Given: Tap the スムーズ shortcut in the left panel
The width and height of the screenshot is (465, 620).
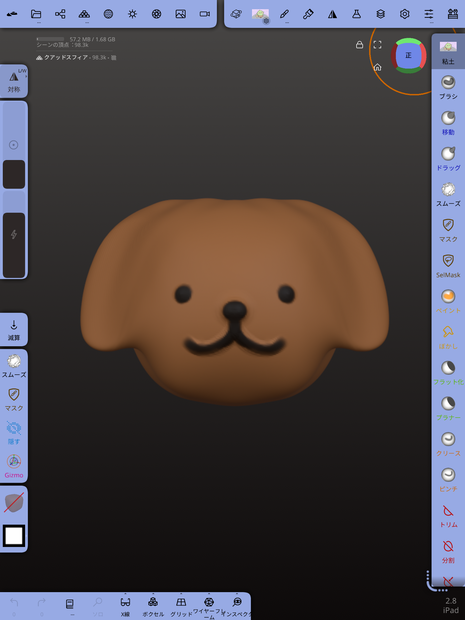Looking at the screenshot, I should [14, 366].
